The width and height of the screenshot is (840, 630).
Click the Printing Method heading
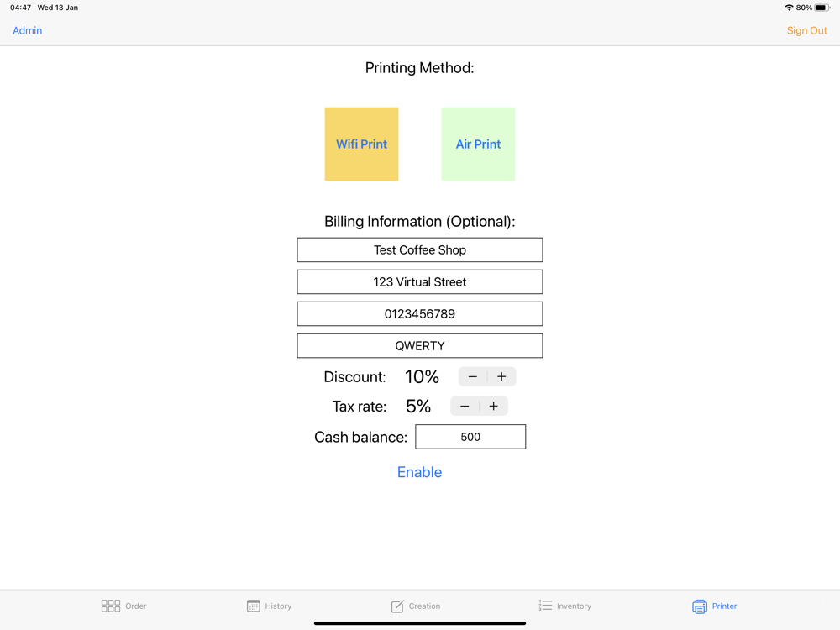coord(419,68)
